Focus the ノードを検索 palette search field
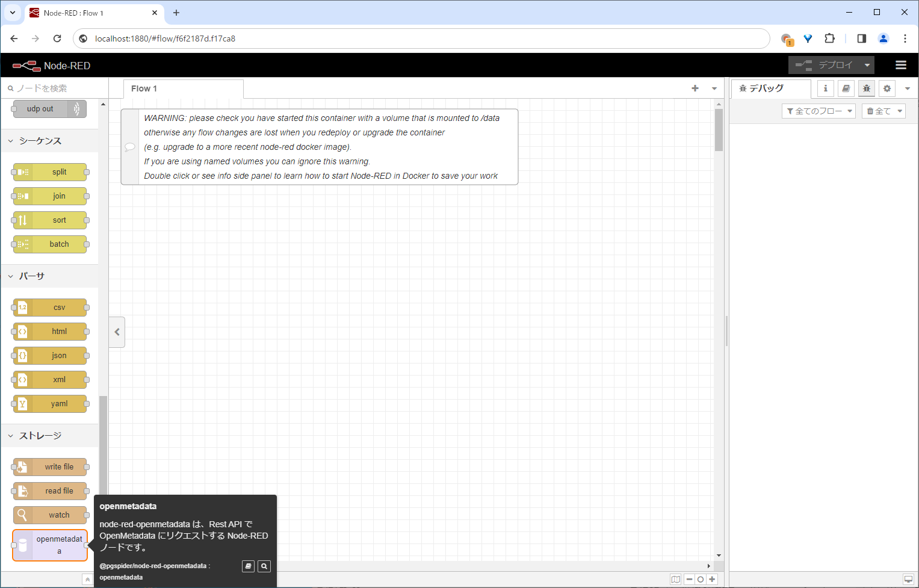The image size is (919, 588). pos(55,88)
